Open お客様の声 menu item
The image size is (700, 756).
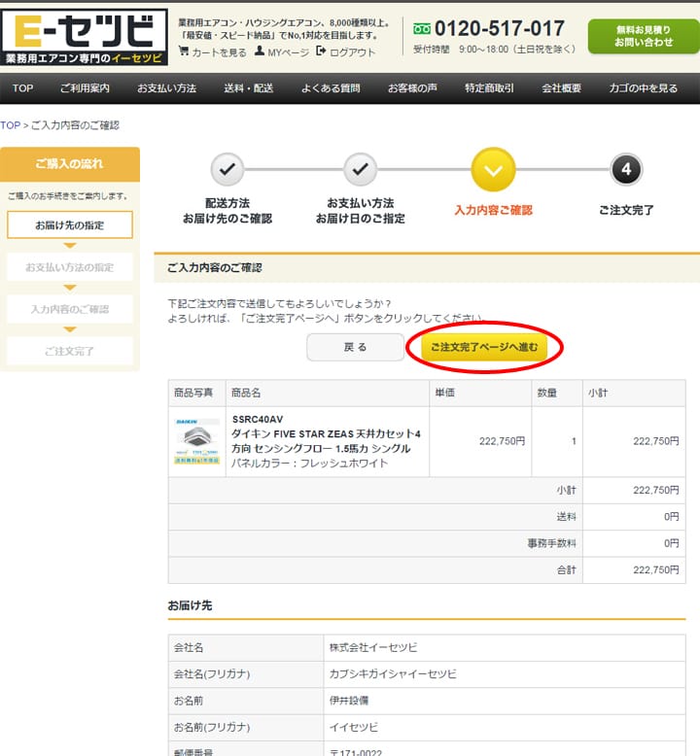[412, 88]
